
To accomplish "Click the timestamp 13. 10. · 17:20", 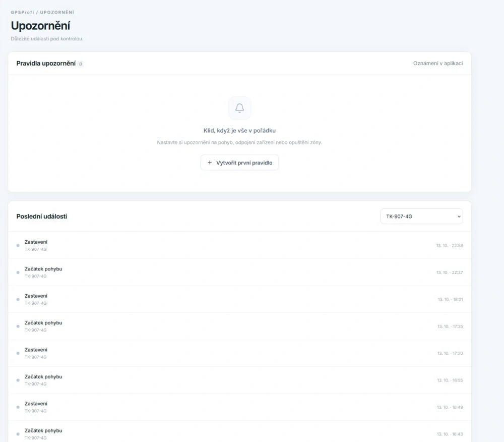I will click(x=450, y=353).
